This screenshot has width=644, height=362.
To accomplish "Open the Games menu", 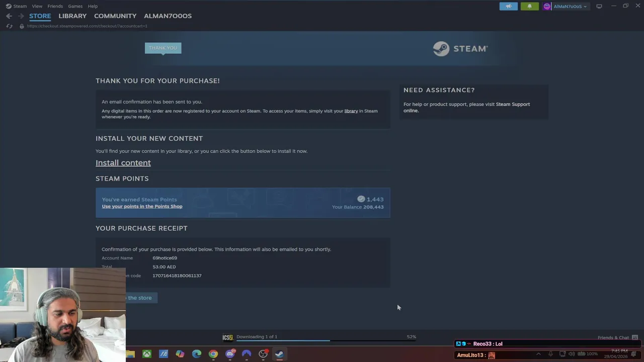I will (75, 6).
